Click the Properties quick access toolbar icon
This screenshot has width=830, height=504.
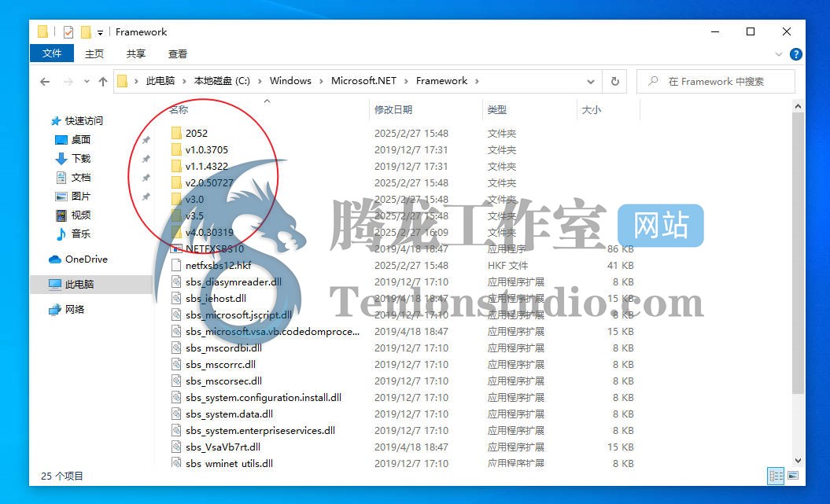click(68, 32)
